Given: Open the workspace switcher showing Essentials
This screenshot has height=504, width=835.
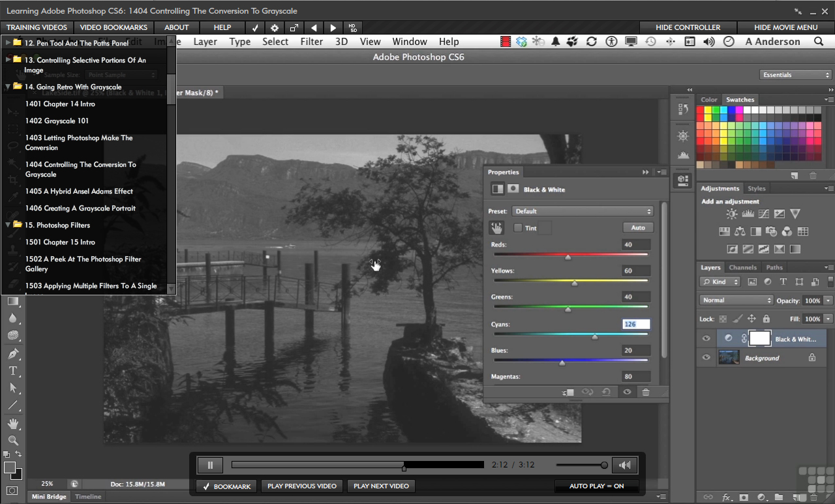Looking at the screenshot, I should tap(795, 74).
